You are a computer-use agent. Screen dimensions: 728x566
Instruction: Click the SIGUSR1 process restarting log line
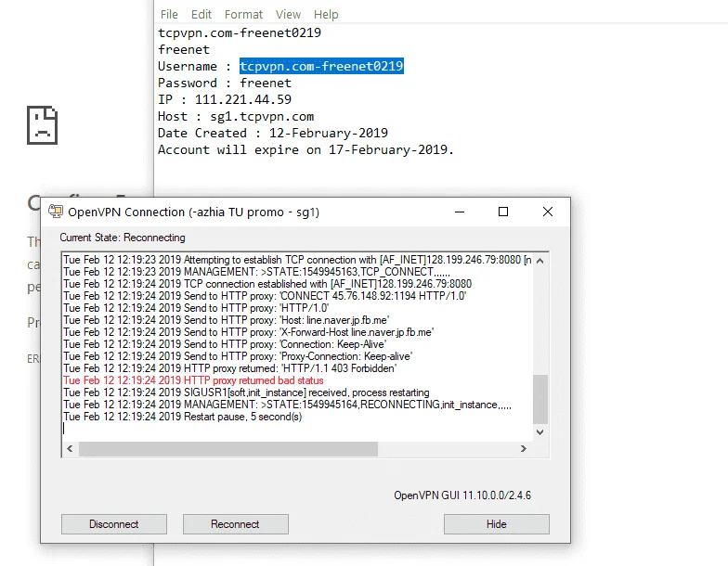coord(246,392)
